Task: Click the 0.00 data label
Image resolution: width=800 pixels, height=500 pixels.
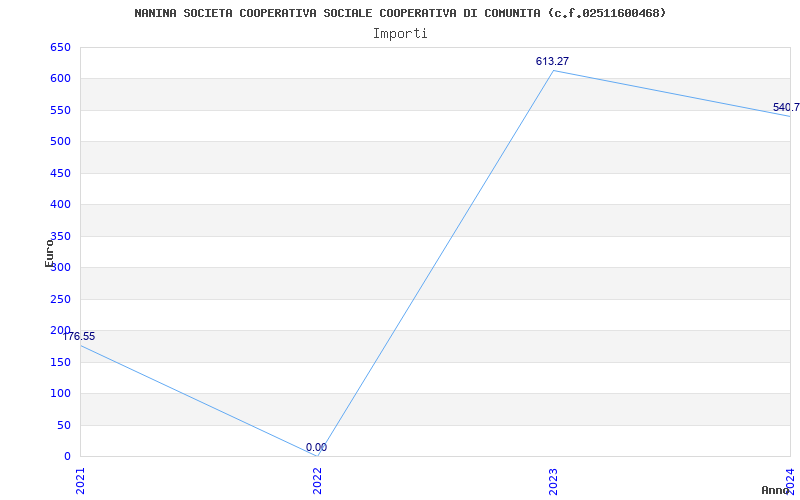Action: 316,447
